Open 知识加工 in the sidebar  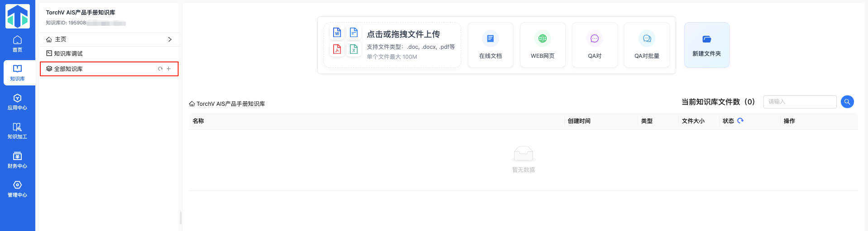tap(17, 131)
